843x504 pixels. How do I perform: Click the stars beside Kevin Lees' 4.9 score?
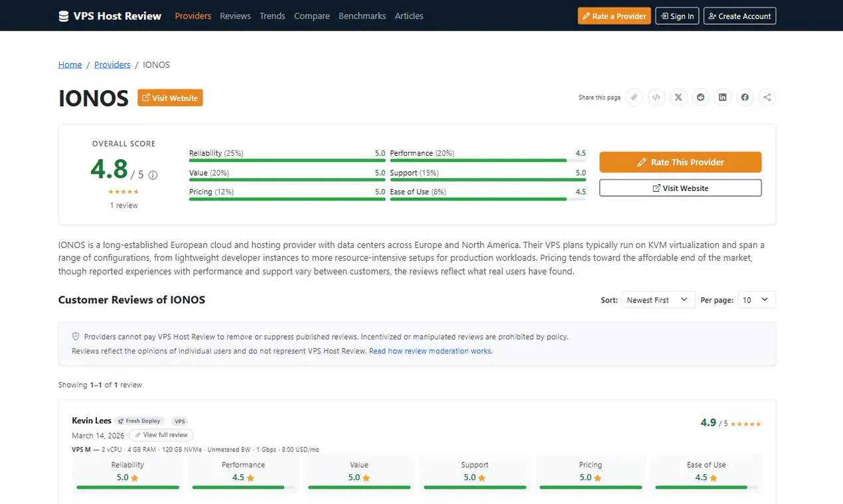pos(746,424)
